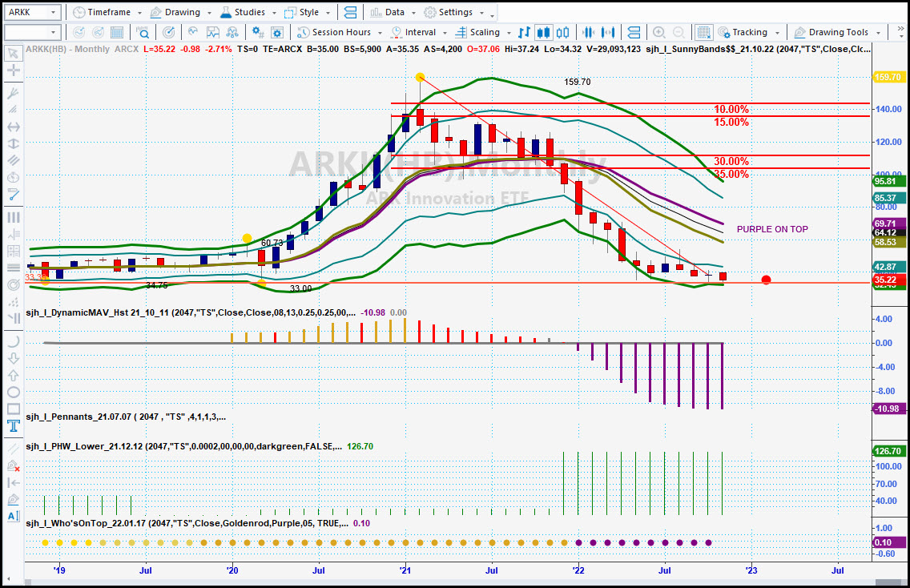
Task: Select the parallel lines channel tool
Action: tap(14, 160)
